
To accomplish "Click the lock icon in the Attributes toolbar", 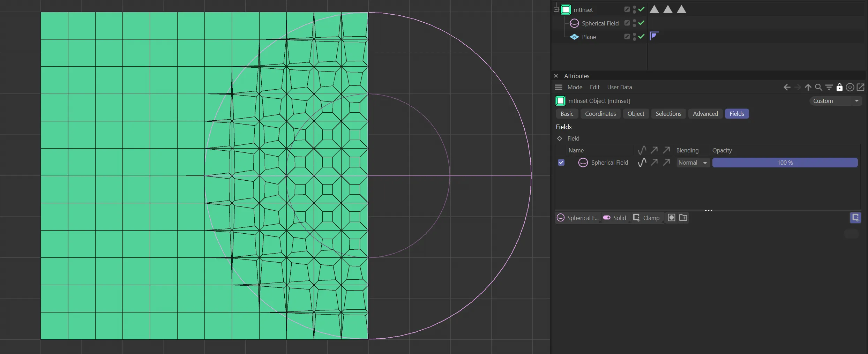I will pyautogui.click(x=839, y=87).
